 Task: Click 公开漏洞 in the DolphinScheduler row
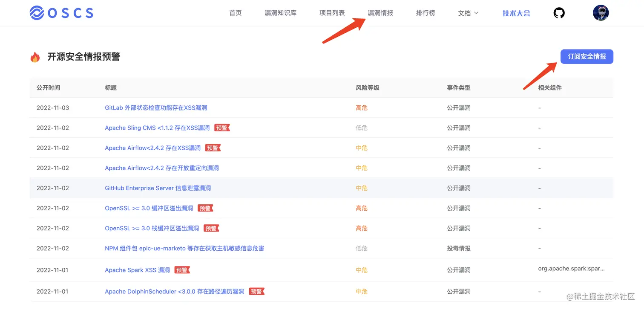pyautogui.click(x=459, y=292)
